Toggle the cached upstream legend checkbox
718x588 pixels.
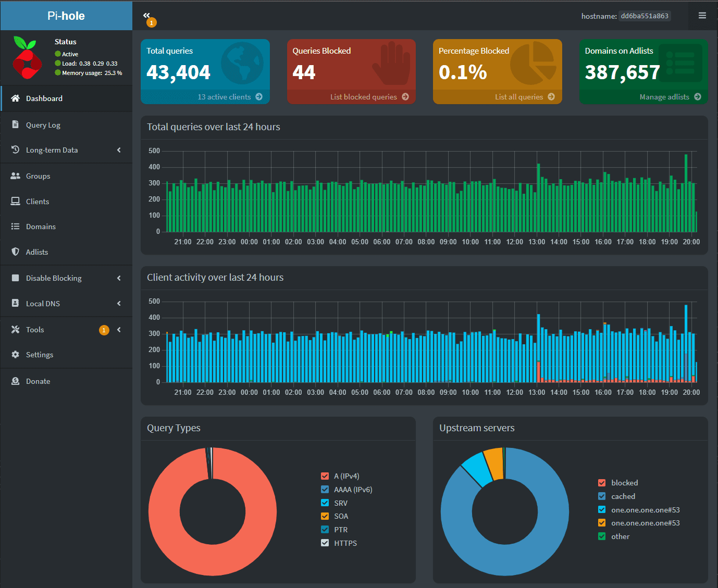tap(602, 496)
